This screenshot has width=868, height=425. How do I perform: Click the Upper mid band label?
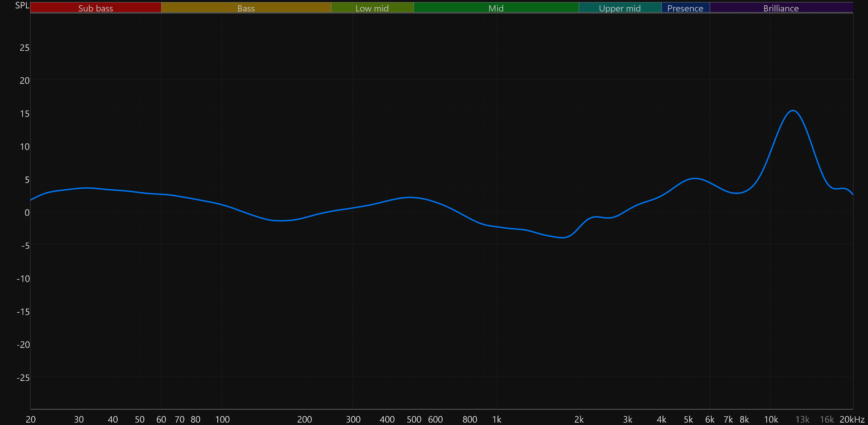click(620, 8)
